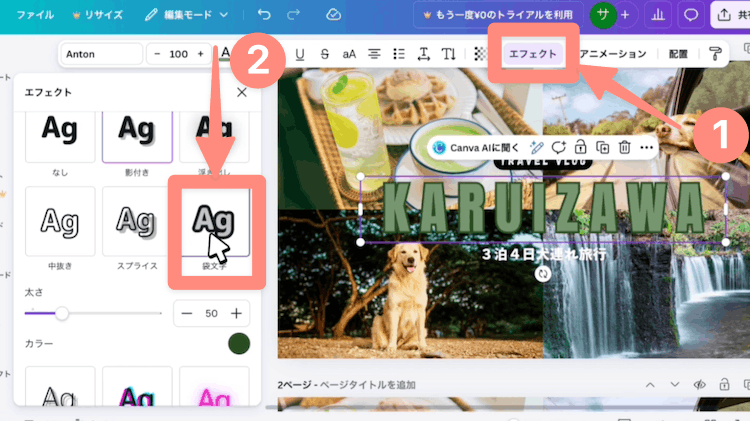Open the サ account avatar

pyautogui.click(x=603, y=15)
